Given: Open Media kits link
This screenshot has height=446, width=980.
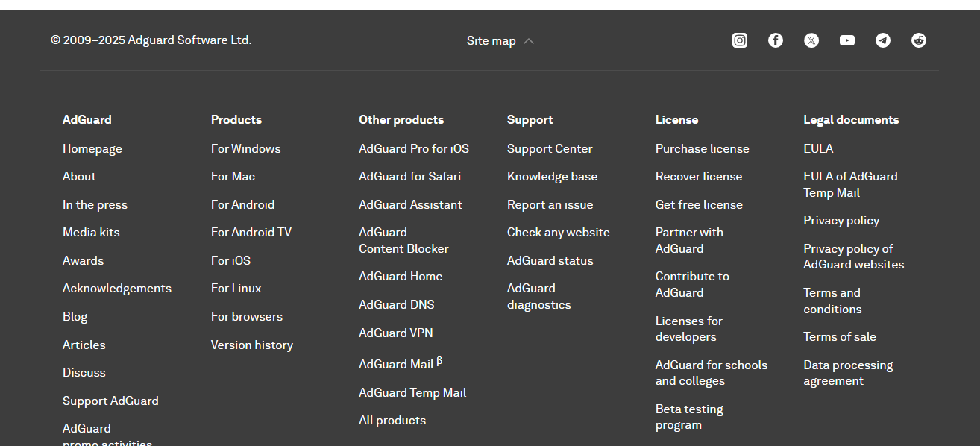Looking at the screenshot, I should (91, 233).
